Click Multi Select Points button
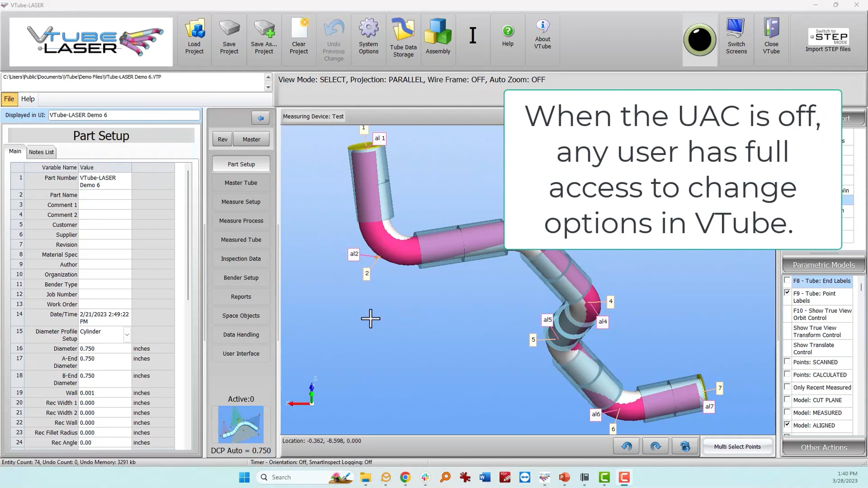868x488 pixels. [737, 447]
